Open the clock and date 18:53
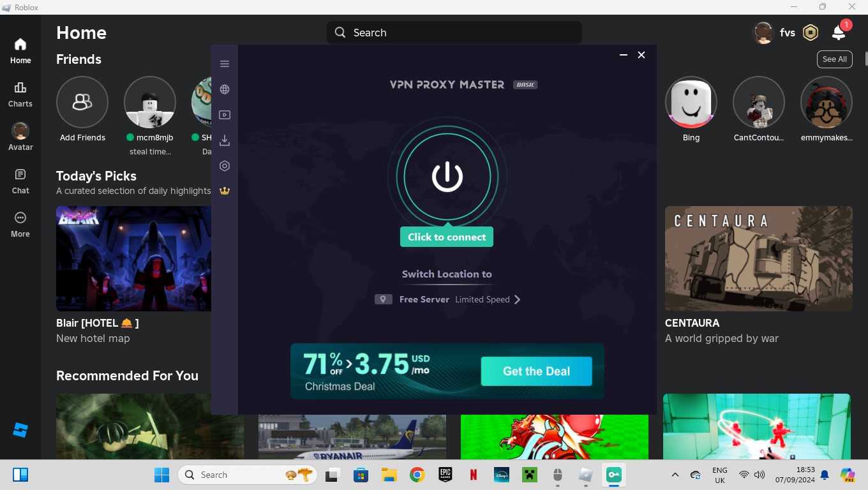868x490 pixels. coord(795,475)
